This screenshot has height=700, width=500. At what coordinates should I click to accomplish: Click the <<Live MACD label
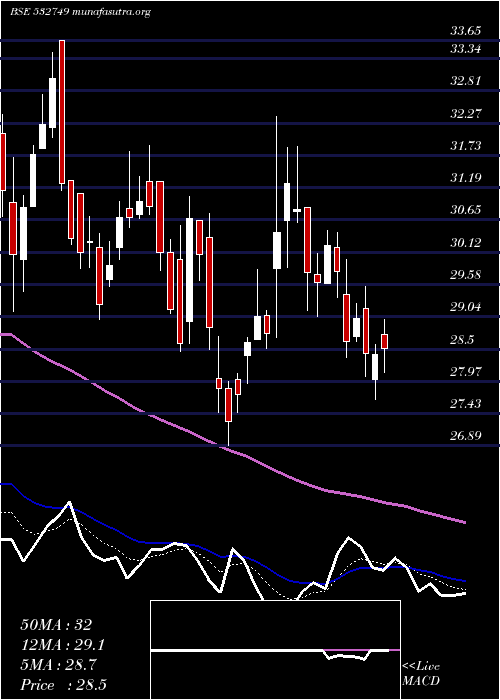coord(421,674)
